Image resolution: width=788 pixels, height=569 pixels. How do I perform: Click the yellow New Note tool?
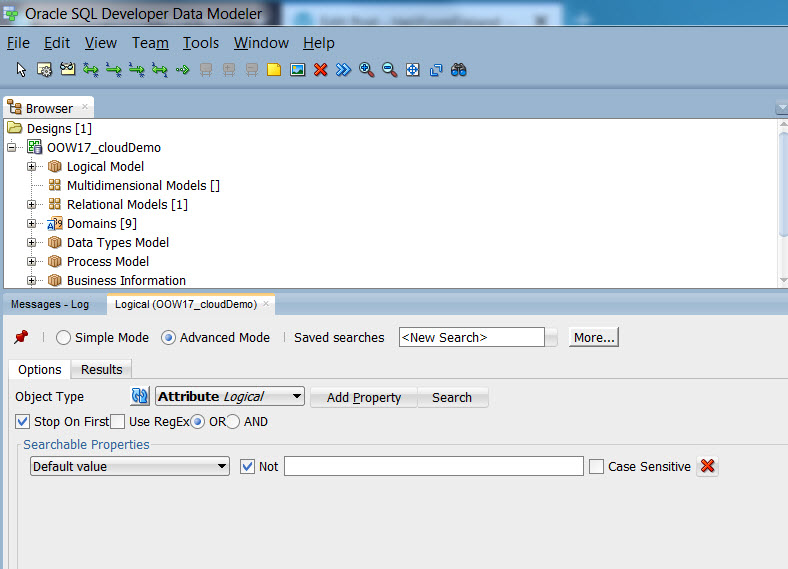coord(274,70)
